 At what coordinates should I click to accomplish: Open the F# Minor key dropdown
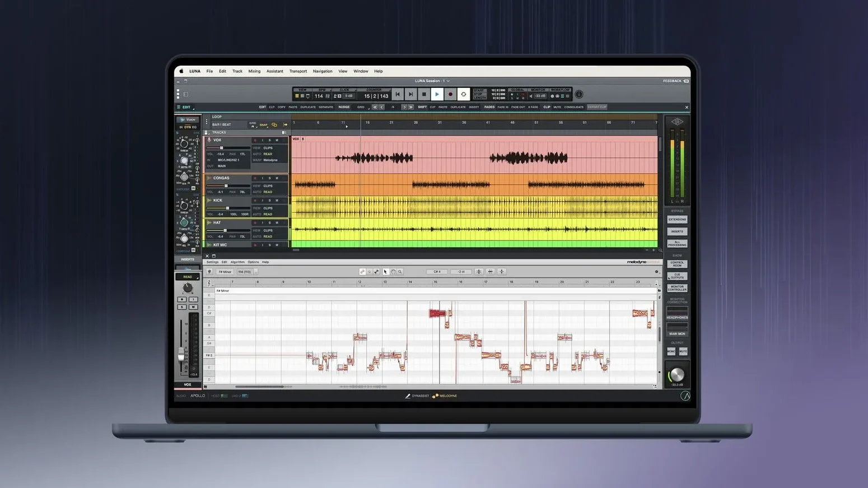(x=225, y=272)
